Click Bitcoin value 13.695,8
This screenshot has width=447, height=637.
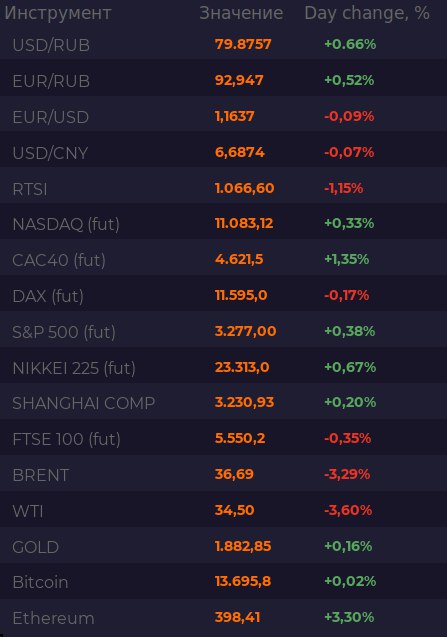[x=243, y=581]
